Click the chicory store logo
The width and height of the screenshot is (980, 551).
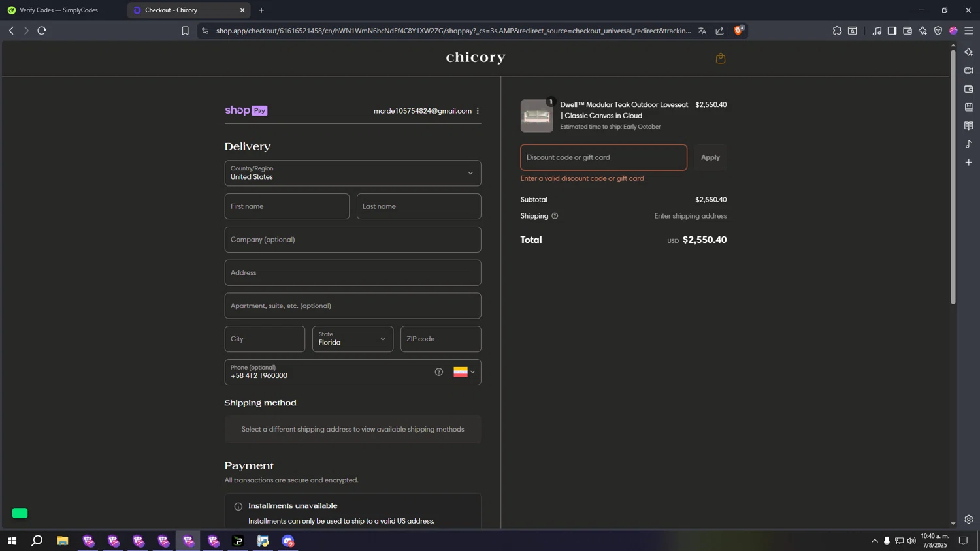[476, 58]
